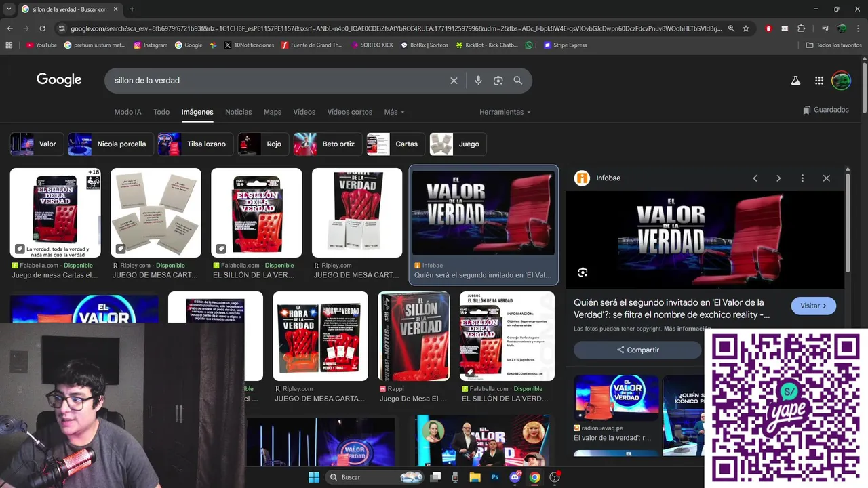Filter images by the Rojo chip

(x=263, y=144)
